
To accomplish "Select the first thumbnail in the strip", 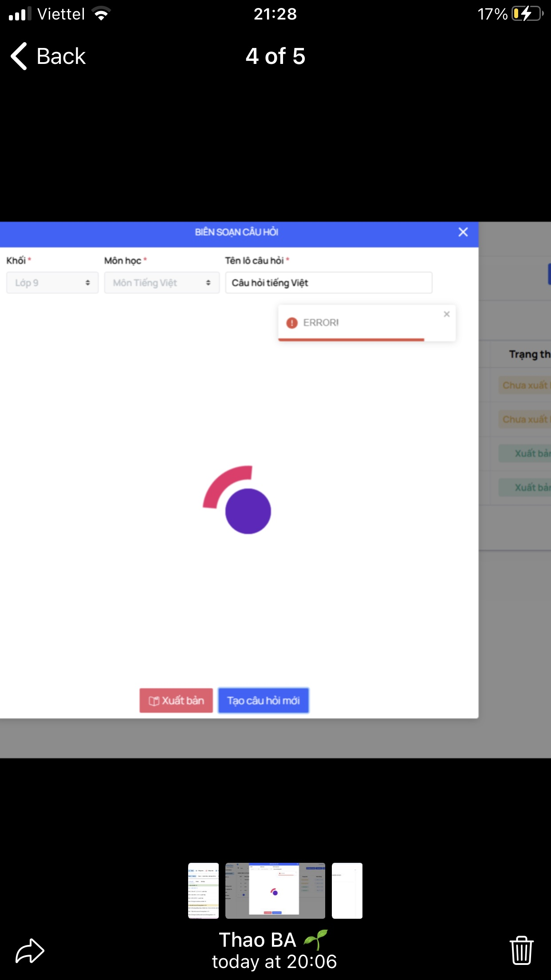I will click(x=203, y=890).
